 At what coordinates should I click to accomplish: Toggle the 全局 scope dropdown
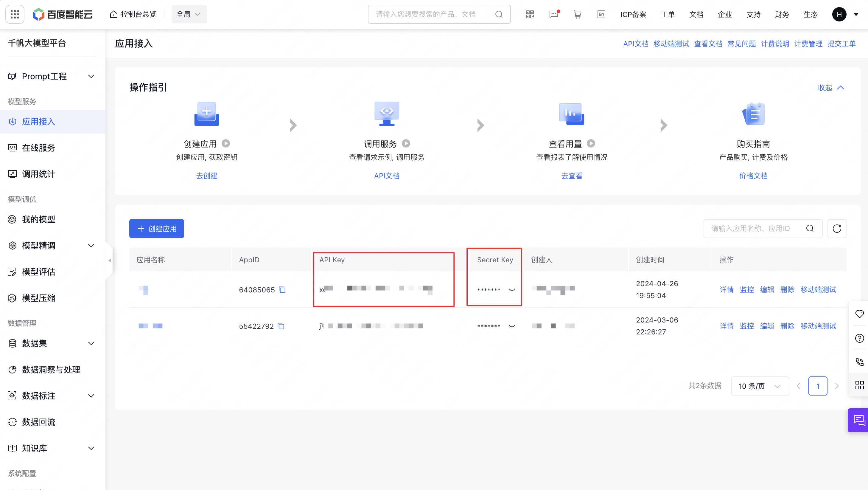189,14
